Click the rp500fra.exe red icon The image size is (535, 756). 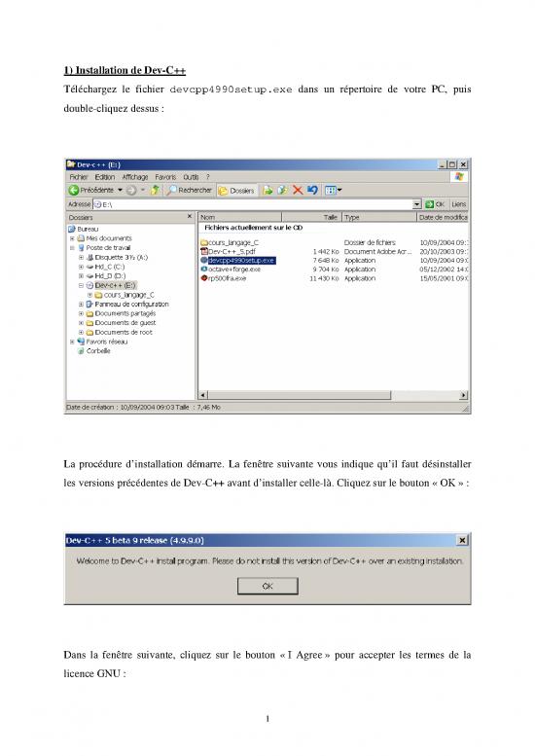coord(204,278)
